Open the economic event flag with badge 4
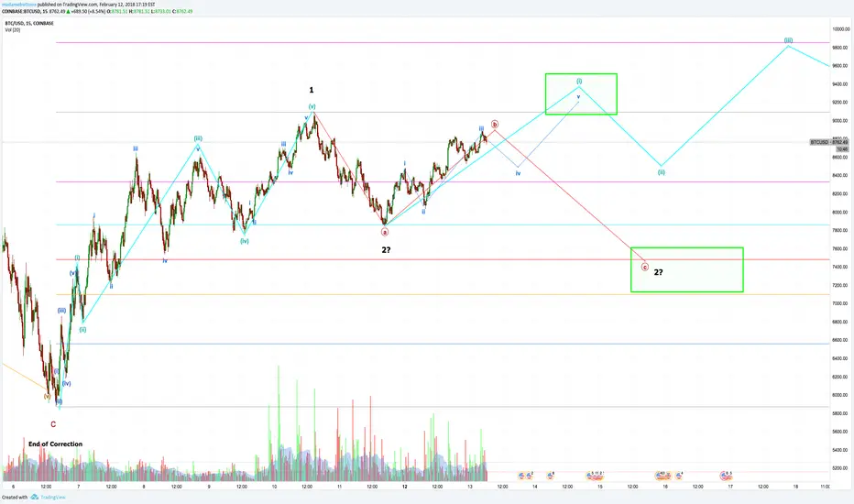Screen dimensions: 854x504 [x=679, y=476]
